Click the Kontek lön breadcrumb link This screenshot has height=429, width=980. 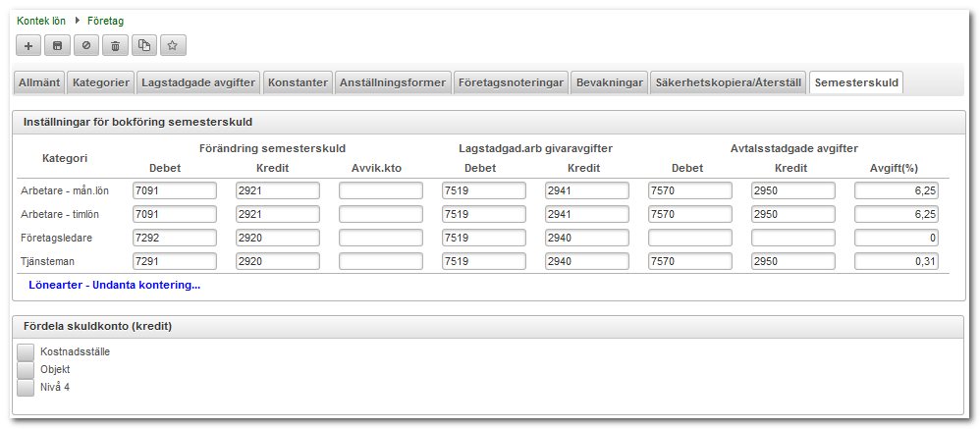click(x=41, y=22)
